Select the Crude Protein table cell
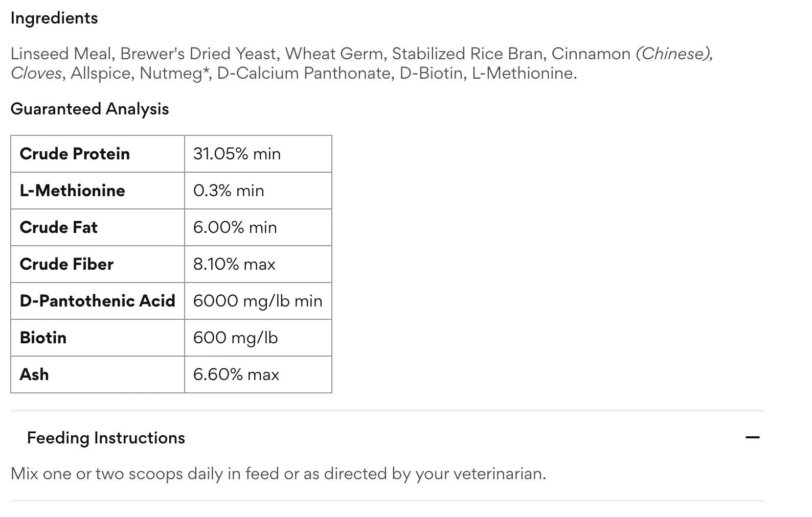812x517 pixels. (98, 154)
